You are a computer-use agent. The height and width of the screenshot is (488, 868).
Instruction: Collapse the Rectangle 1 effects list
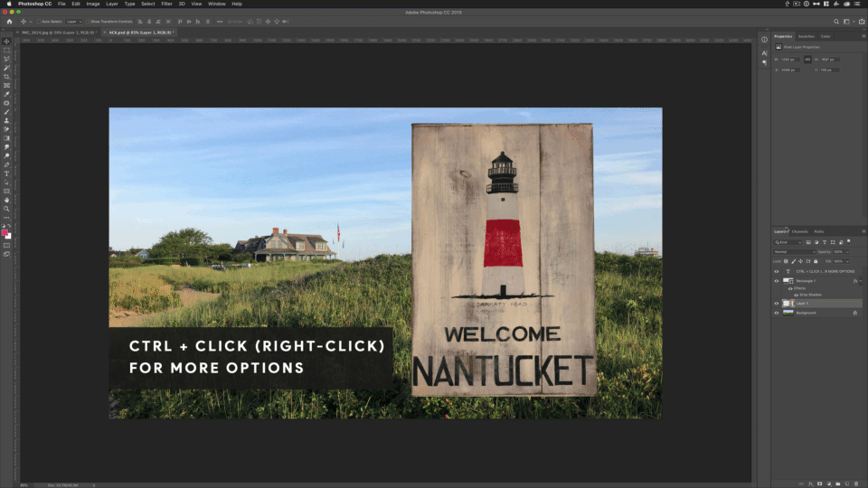pos(860,281)
